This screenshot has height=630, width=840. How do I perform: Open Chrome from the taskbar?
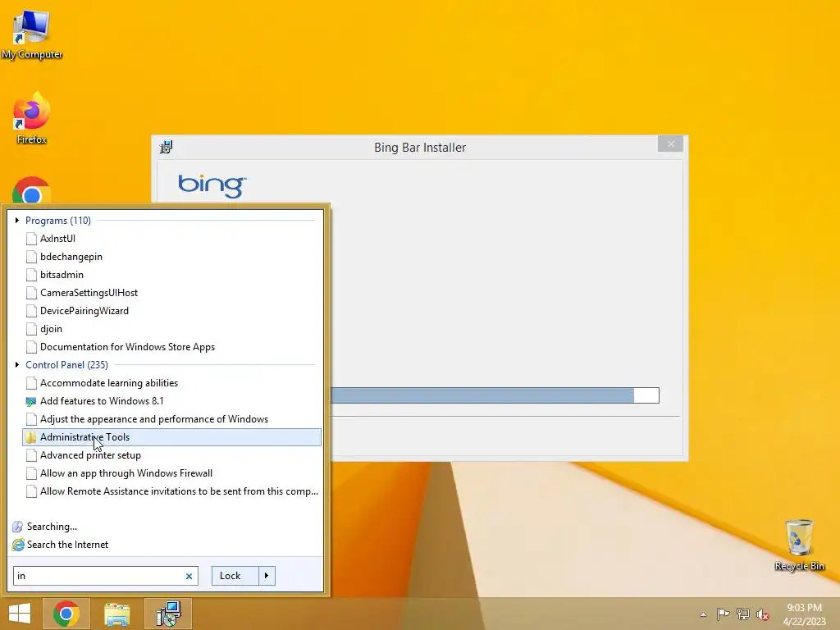click(x=66, y=614)
